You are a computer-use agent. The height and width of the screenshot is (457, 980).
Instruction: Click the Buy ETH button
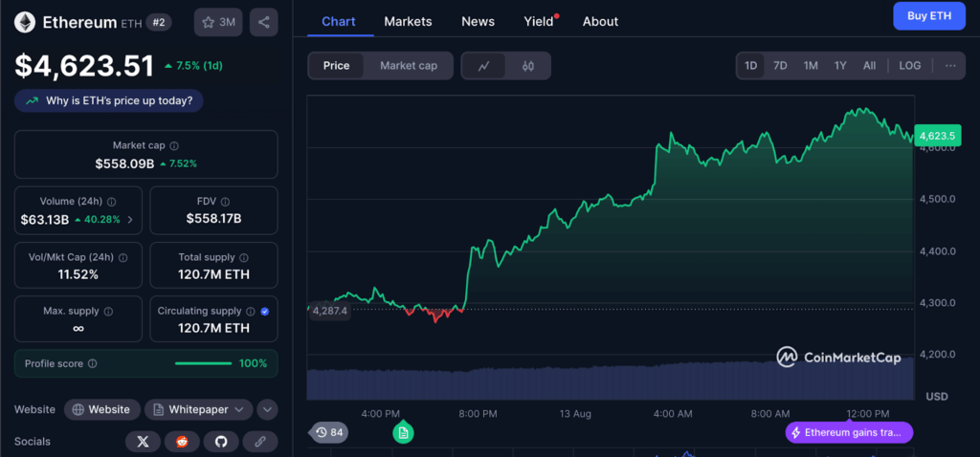click(x=928, y=16)
